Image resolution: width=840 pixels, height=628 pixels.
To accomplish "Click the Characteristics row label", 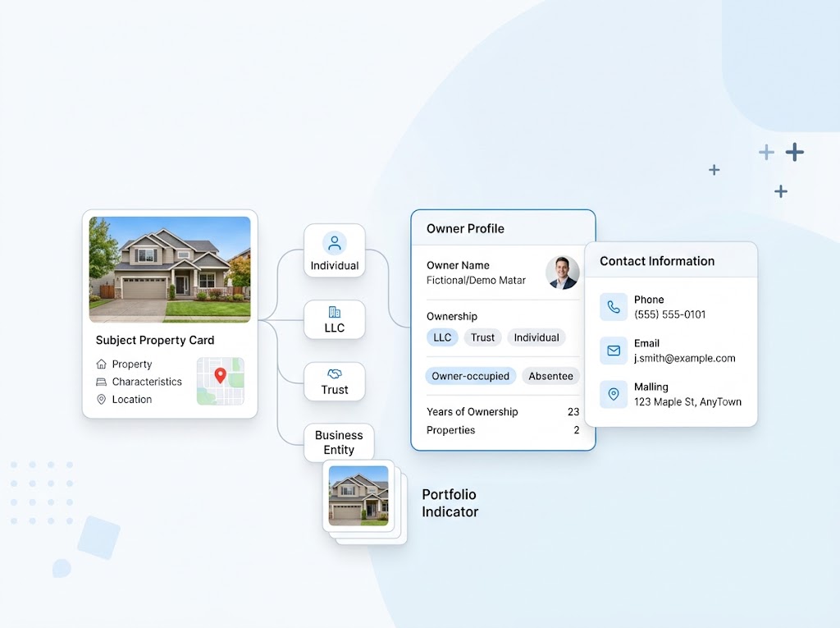I will 147,382.
